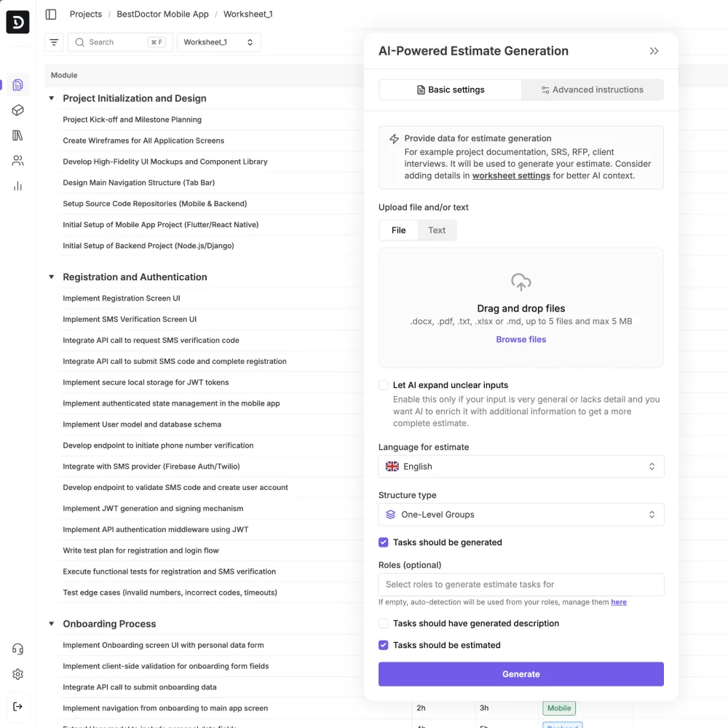Enable Let AI expand unclear inputs checkbox
This screenshot has width=728, height=728.
point(384,385)
